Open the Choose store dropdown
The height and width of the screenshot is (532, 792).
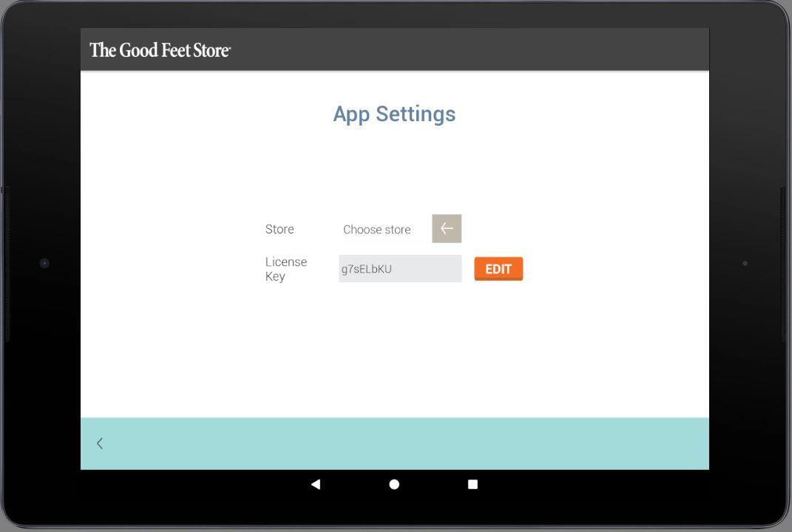[x=385, y=229]
